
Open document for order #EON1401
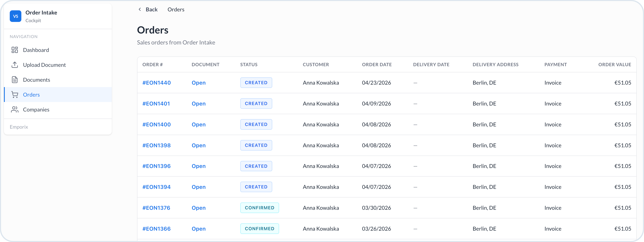pyautogui.click(x=198, y=104)
